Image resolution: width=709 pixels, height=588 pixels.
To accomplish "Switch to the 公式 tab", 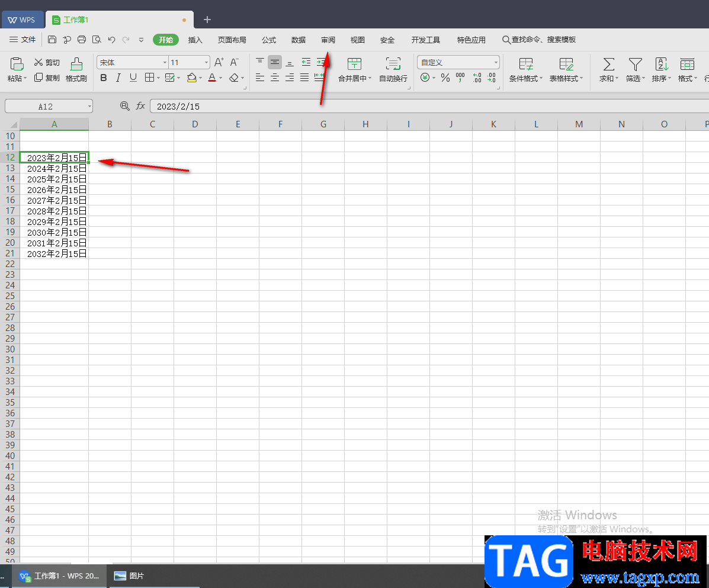I will pos(268,40).
